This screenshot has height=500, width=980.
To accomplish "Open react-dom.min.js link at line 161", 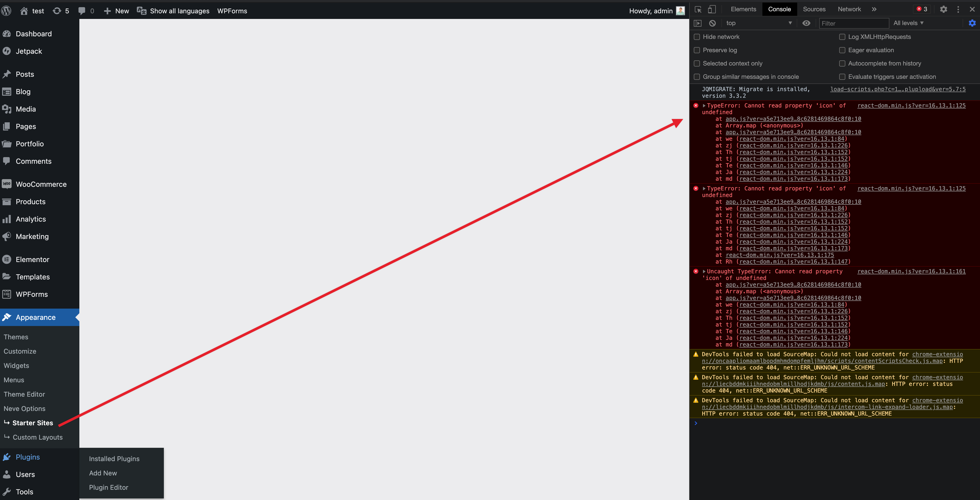I will pos(911,271).
